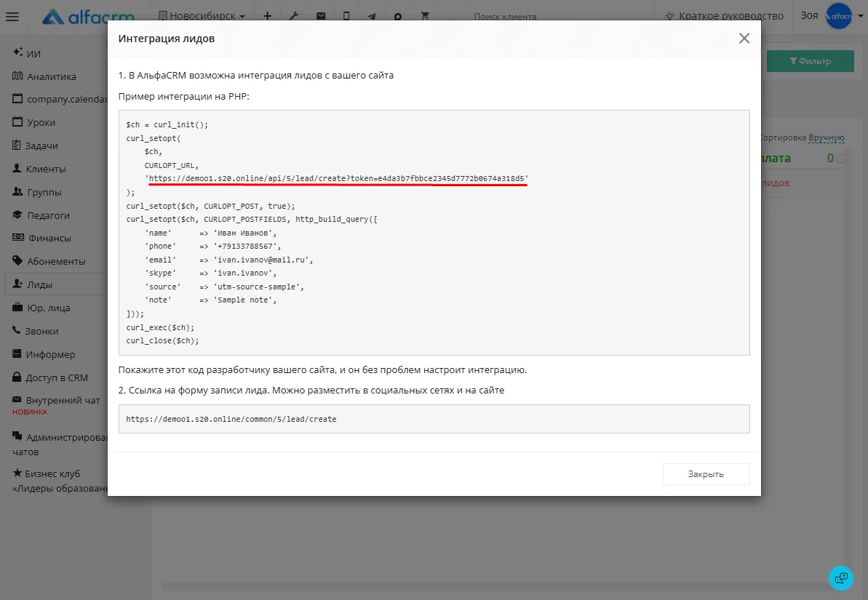Change sorting via Вручную link

pos(826,138)
